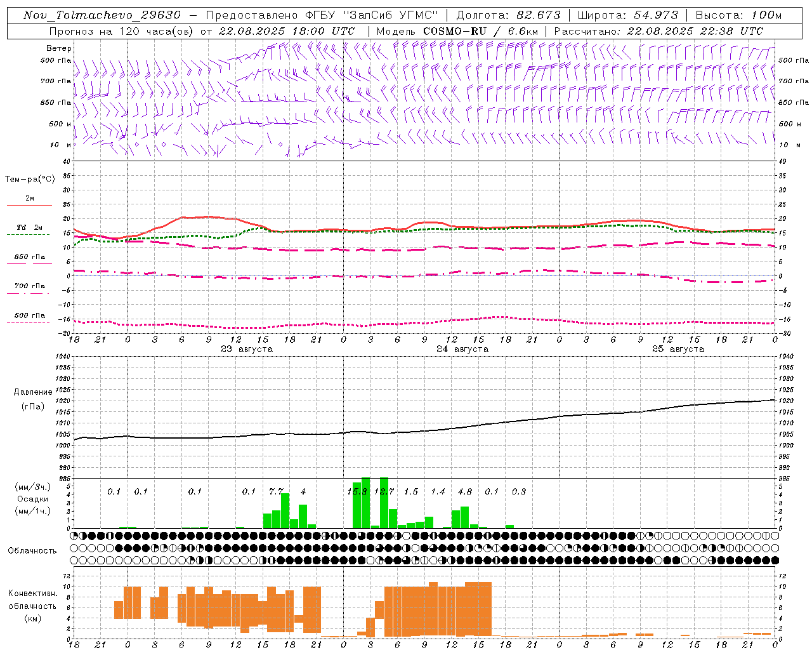Click the 700 гПа legend in temperature panel
The image size is (812, 650).
coord(29,288)
